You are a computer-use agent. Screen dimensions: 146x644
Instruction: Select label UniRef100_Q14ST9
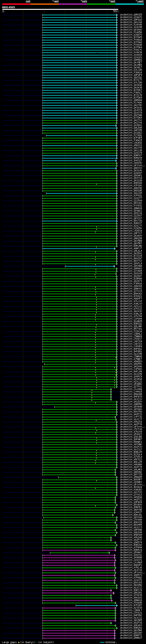pos(131,110)
